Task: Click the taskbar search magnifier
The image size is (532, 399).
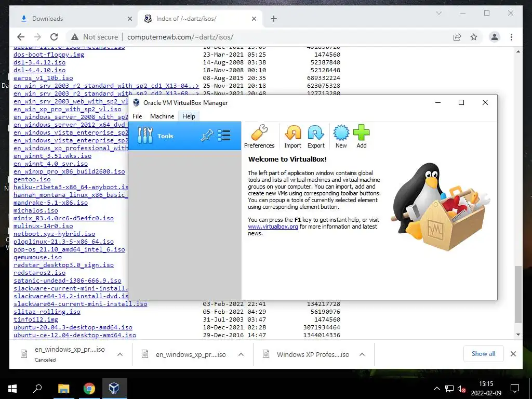Action: pos(37,389)
